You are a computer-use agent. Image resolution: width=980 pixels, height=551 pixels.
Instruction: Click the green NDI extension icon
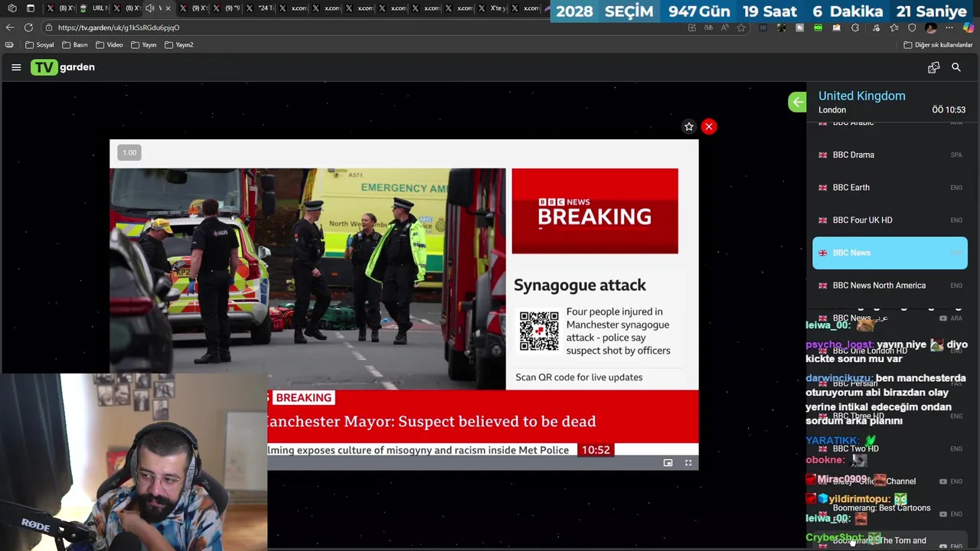click(x=818, y=28)
